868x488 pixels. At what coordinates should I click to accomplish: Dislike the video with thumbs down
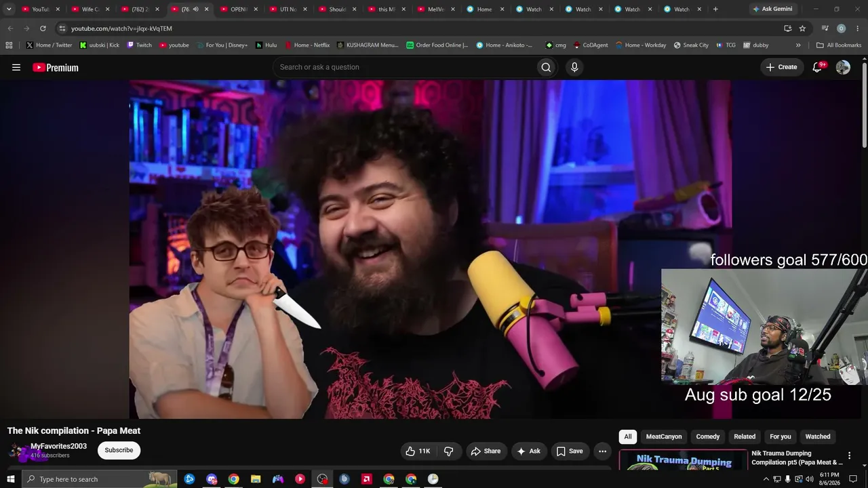449,451
